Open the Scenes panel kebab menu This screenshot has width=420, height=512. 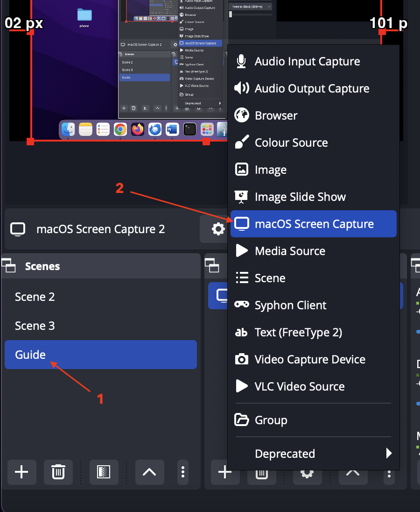click(183, 472)
